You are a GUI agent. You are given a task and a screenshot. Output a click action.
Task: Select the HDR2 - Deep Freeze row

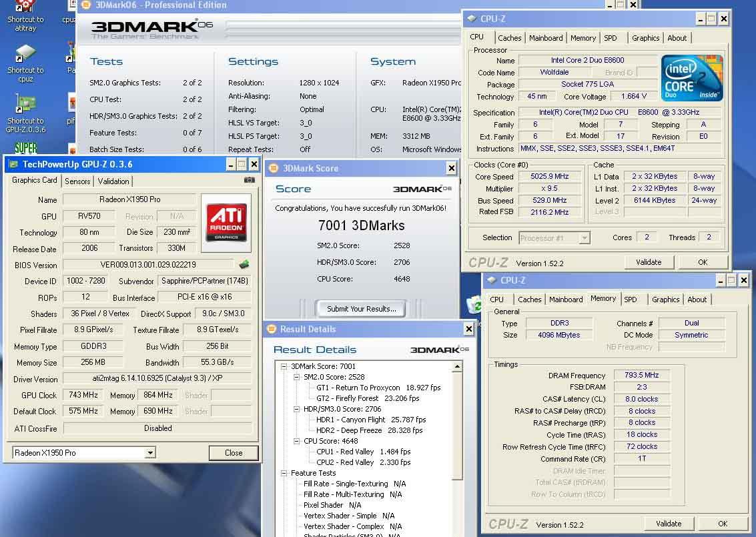click(369, 430)
